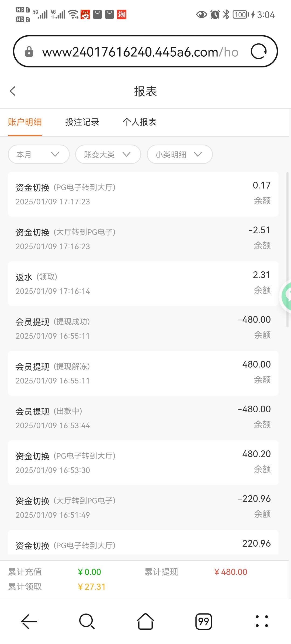Image resolution: width=291 pixels, height=644 pixels.
Task: Expand the 小类明细 filter dropdown
Action: 179,154
